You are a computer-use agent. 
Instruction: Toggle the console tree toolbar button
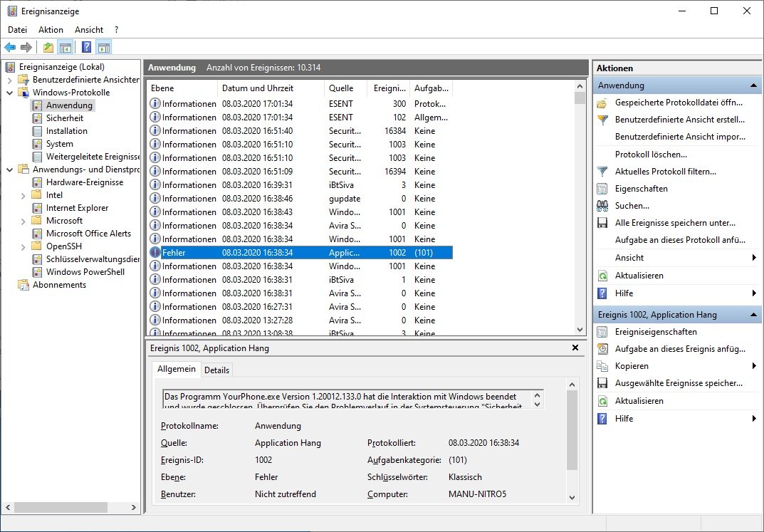[x=66, y=48]
